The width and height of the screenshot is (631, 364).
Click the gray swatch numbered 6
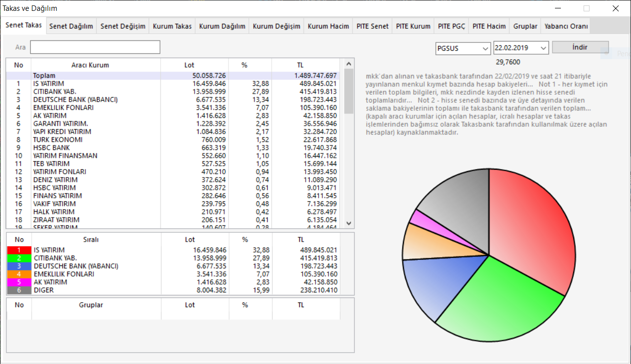pos(19,290)
